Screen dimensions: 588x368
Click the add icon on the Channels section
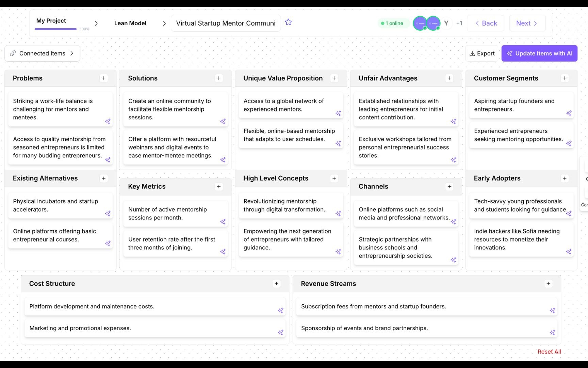[x=449, y=186]
